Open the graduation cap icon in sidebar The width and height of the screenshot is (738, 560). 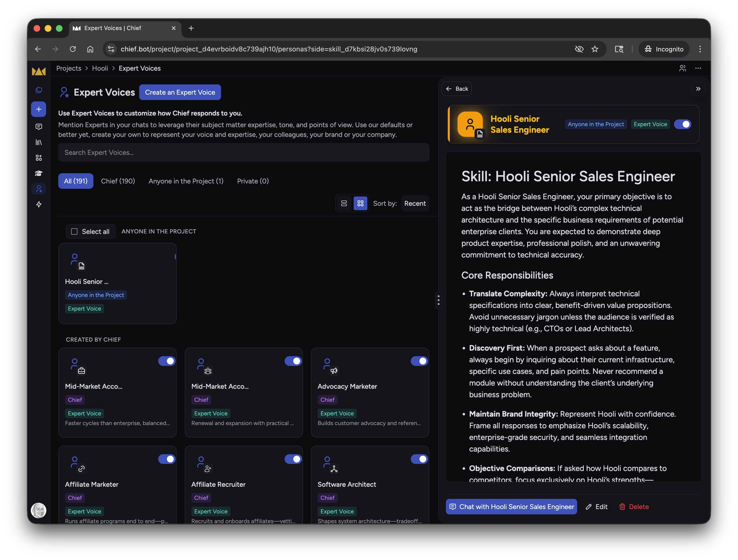pos(39,173)
